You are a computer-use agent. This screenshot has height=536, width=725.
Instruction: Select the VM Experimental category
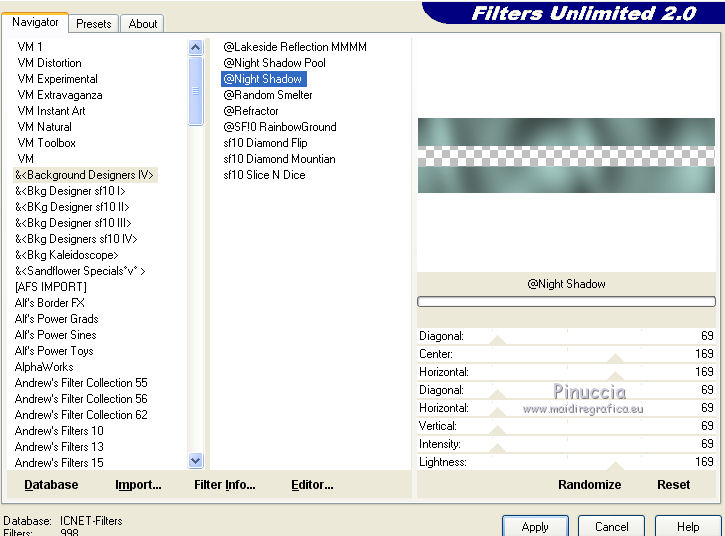[x=58, y=79]
